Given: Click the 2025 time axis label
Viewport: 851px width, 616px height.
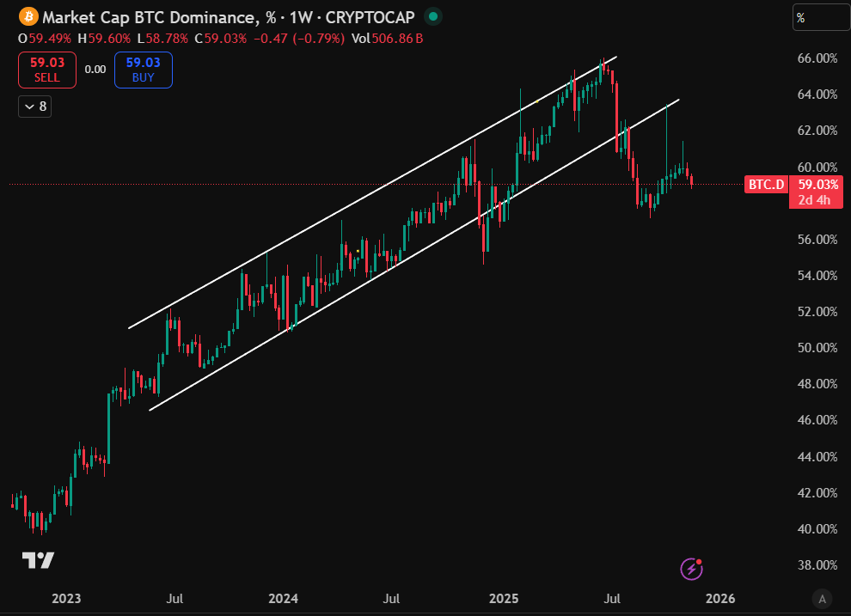Looking at the screenshot, I should point(504,599).
